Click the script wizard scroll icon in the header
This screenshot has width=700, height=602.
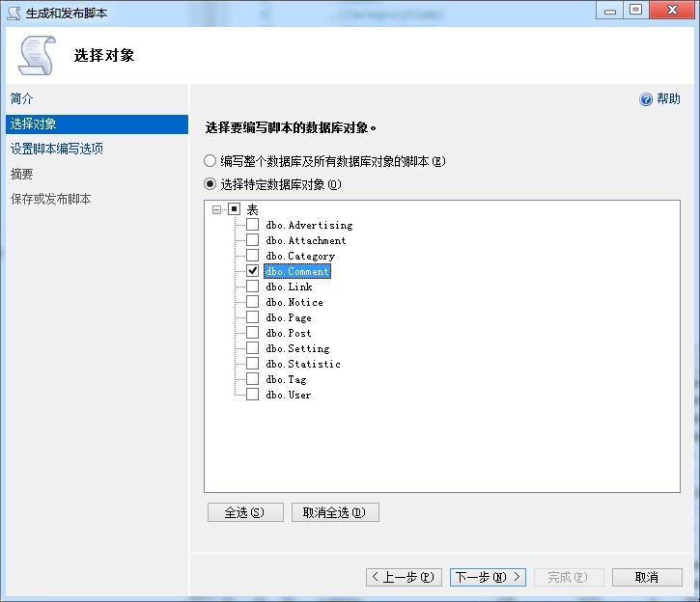37,55
